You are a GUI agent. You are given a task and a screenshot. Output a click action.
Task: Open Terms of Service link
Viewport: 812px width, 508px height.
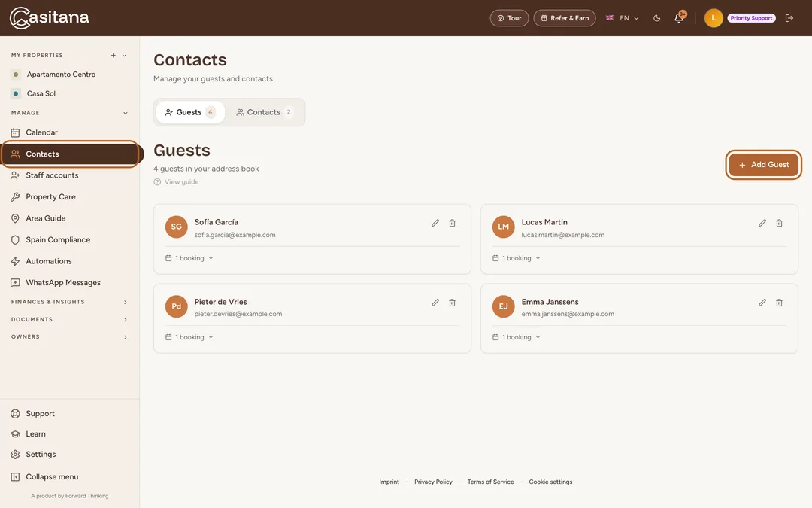[x=490, y=482]
